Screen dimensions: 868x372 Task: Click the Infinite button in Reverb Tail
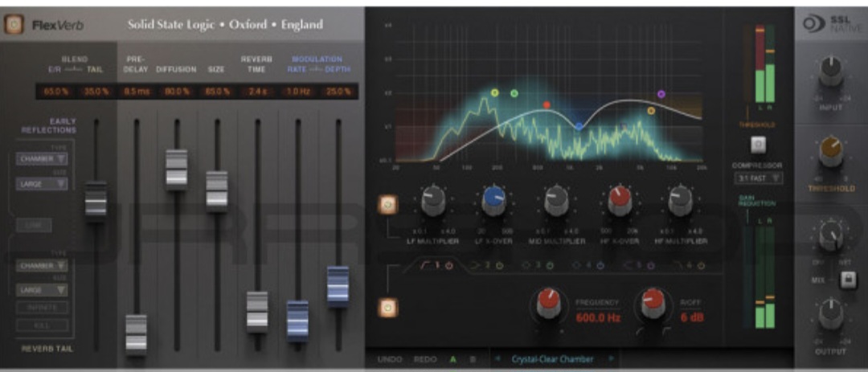click(42, 308)
